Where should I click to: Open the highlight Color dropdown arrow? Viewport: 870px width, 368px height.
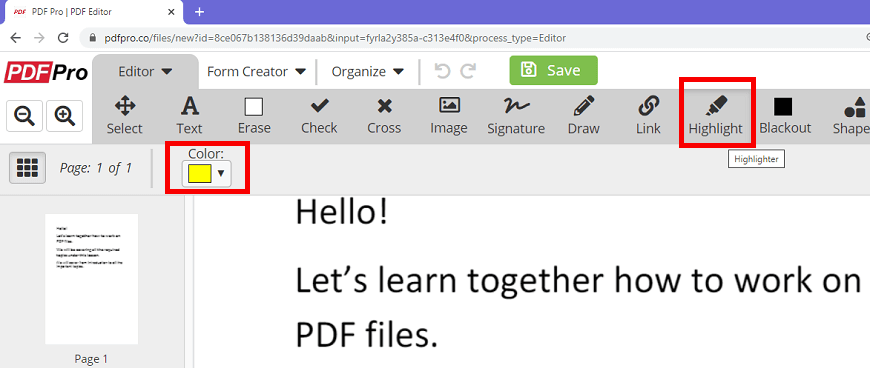pyautogui.click(x=221, y=174)
